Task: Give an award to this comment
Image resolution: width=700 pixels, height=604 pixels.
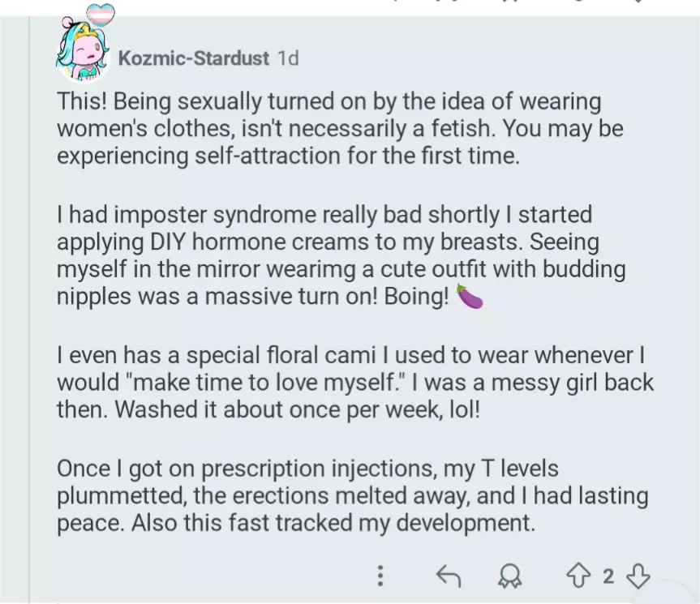Action: pyautogui.click(x=510, y=576)
